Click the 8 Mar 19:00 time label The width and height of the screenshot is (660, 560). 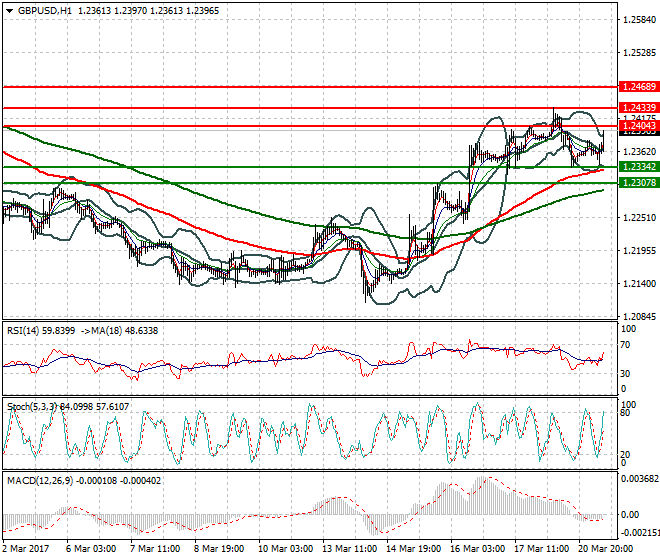pyautogui.click(x=219, y=549)
